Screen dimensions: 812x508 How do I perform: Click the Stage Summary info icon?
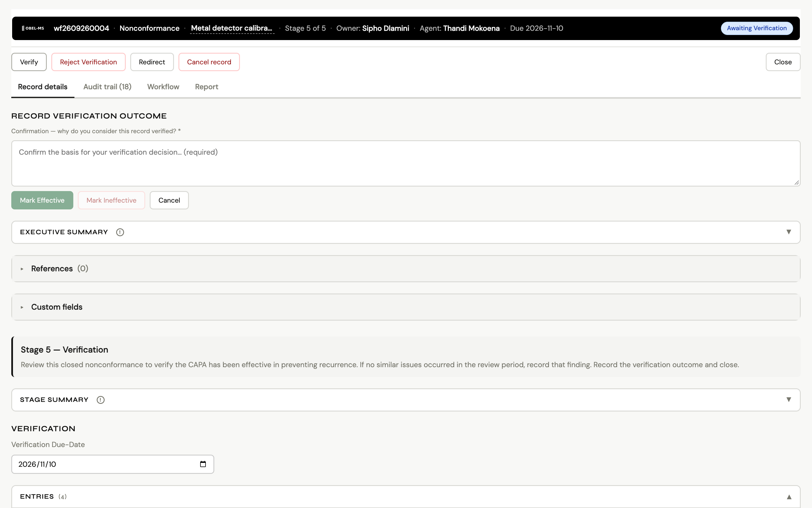click(x=101, y=400)
